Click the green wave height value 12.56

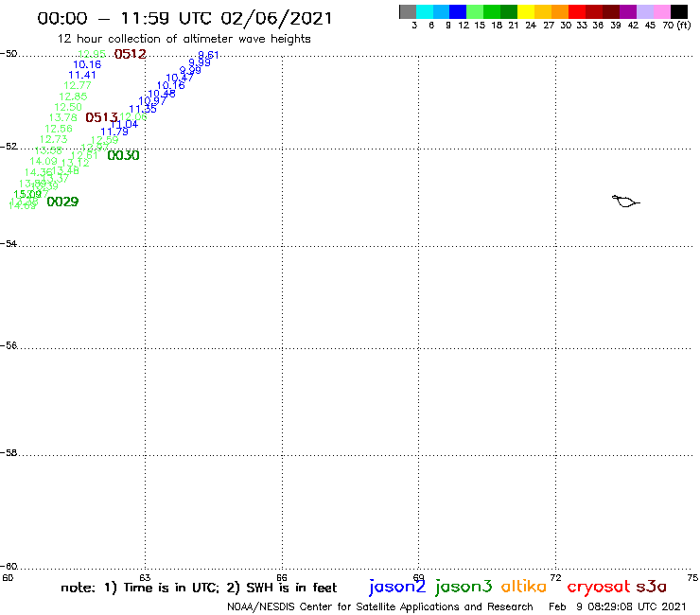59,129
